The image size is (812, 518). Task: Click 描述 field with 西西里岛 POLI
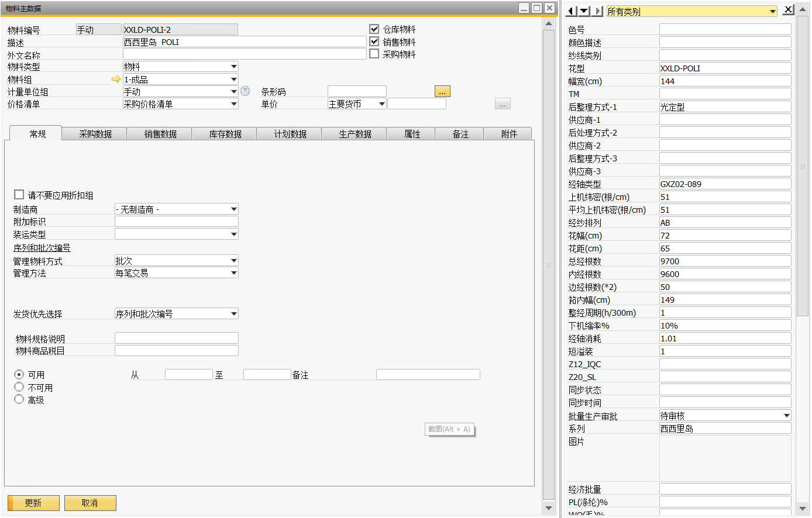tap(245, 42)
